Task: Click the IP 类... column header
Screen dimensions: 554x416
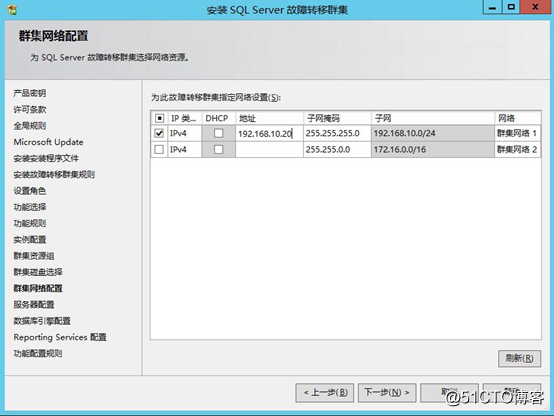Action: pos(184,118)
